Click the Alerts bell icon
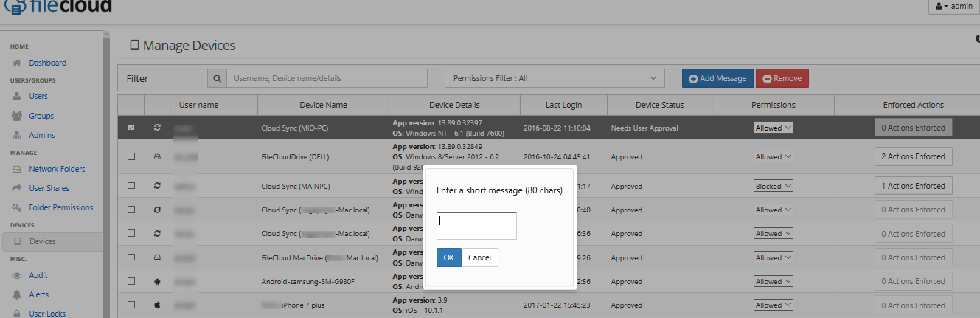This screenshot has height=318, width=980. point(16,294)
